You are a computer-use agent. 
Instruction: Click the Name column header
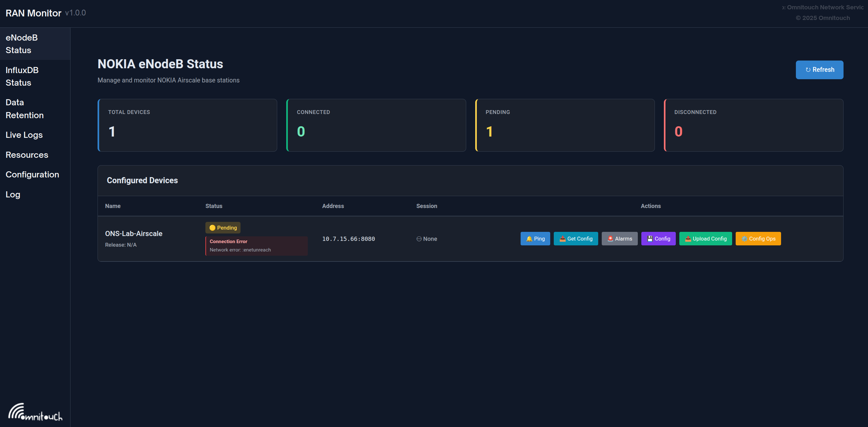click(113, 206)
